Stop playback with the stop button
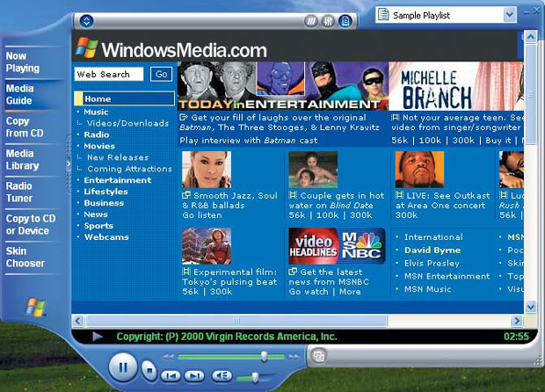The image size is (545, 392). tap(149, 370)
